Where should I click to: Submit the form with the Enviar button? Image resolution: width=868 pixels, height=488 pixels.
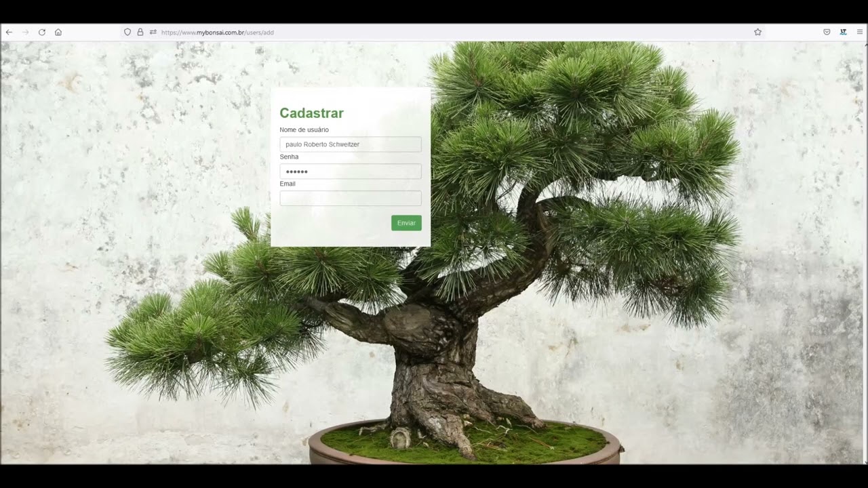(x=406, y=223)
